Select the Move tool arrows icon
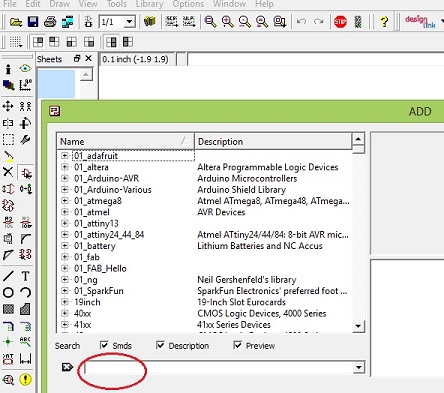Image resolution: width=444 pixels, height=393 pixels. point(8,106)
